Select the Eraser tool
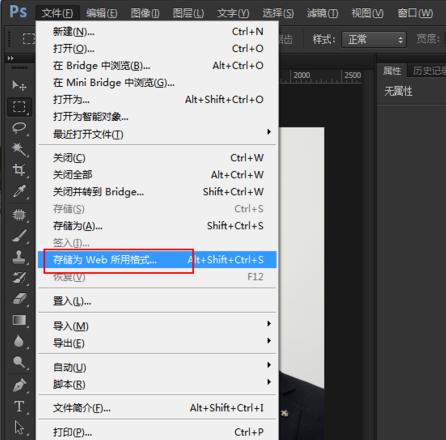Screen dimensions: 446x440 [19, 299]
